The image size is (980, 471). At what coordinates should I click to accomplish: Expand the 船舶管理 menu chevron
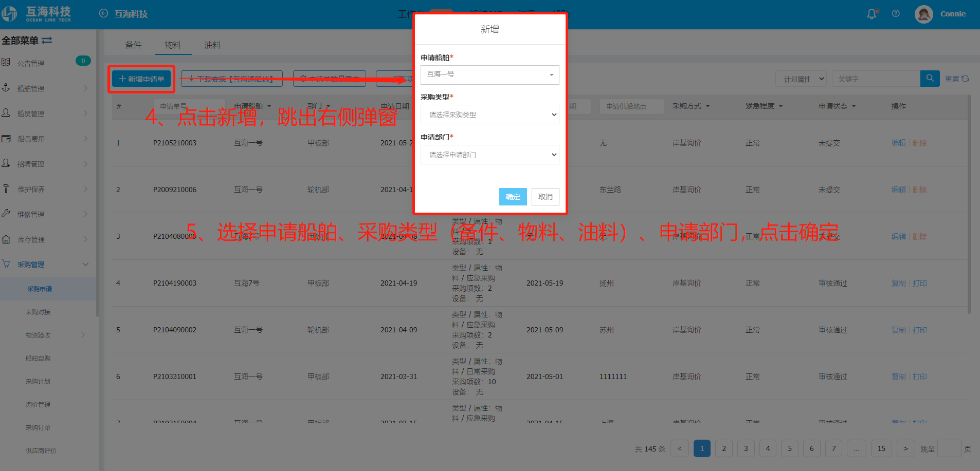click(85, 88)
